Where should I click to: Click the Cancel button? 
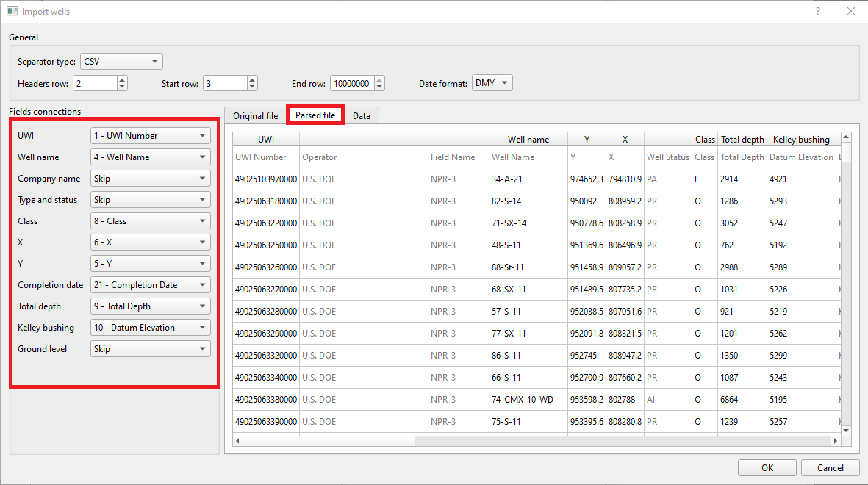click(x=830, y=467)
